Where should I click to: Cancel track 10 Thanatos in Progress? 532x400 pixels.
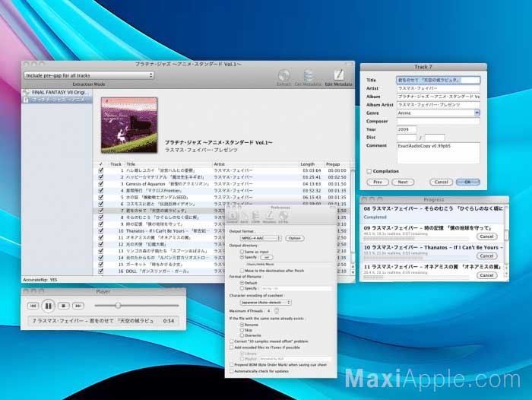486,256
